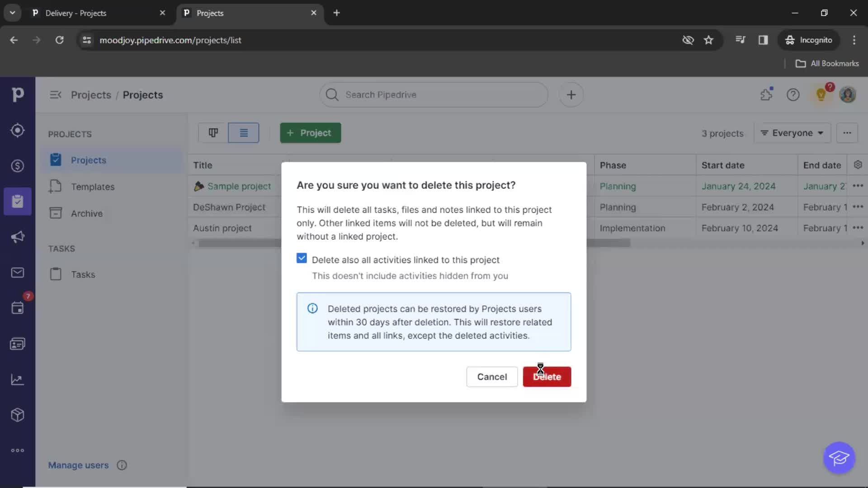Click the Delete button to confirm

[547, 376]
